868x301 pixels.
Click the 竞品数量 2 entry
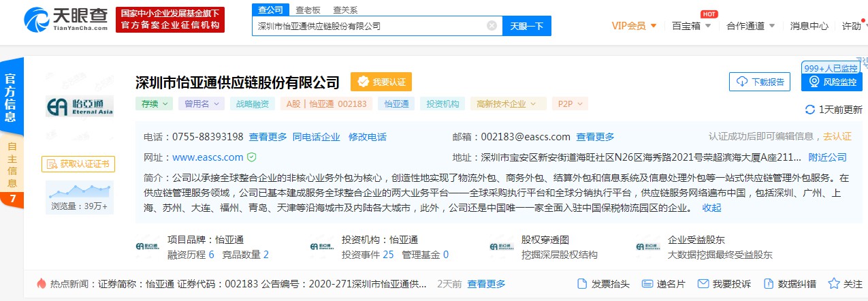pyautogui.click(x=245, y=255)
